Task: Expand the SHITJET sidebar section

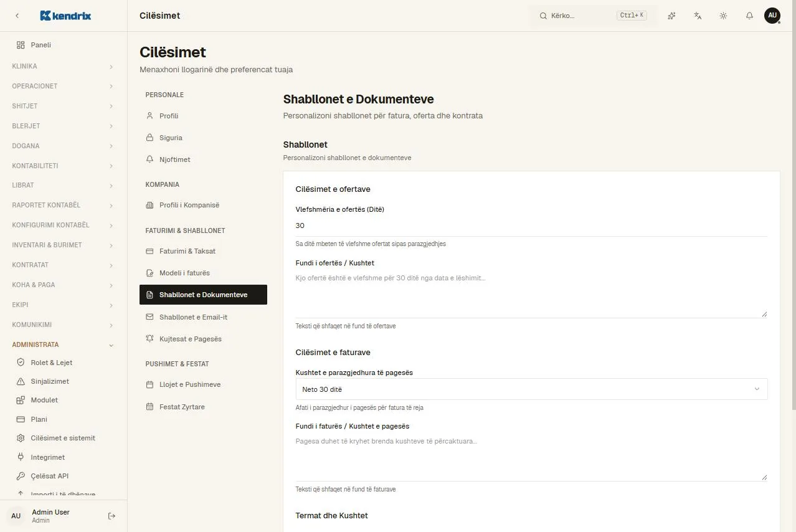Action: (64, 106)
